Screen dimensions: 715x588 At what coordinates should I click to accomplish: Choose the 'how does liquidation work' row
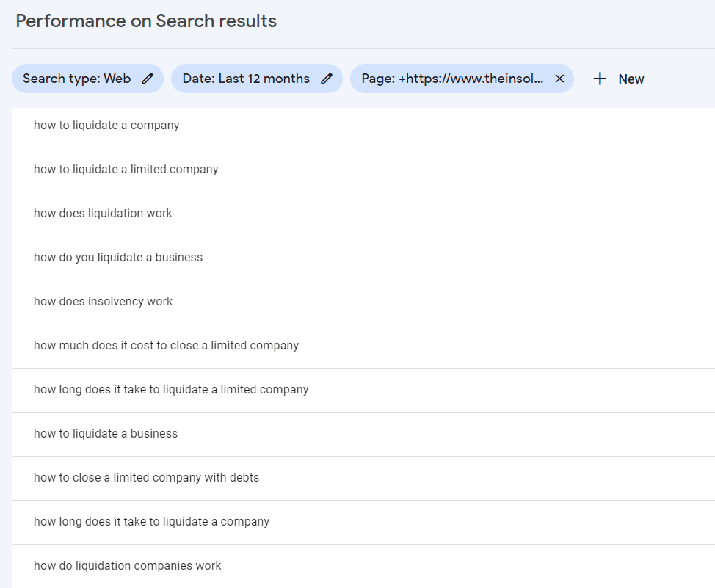(103, 214)
